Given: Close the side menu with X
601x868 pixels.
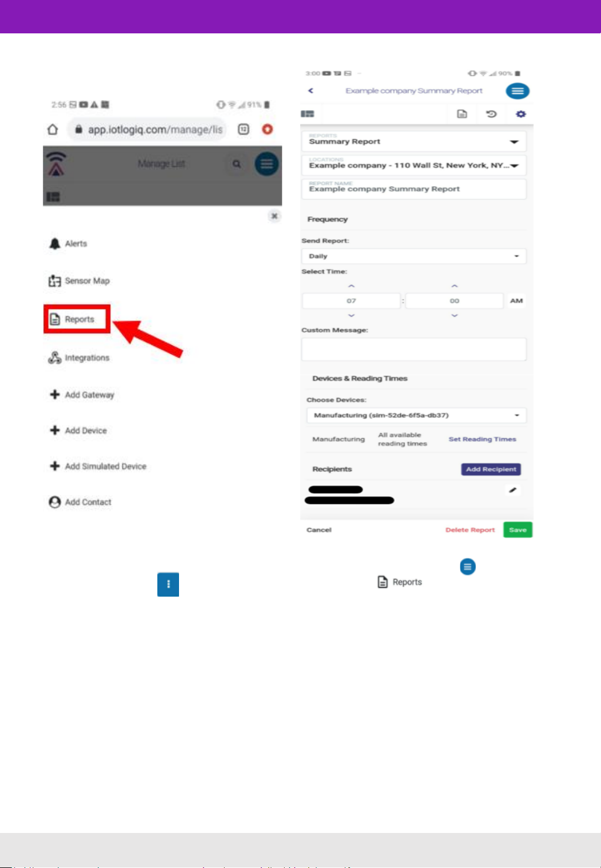Looking at the screenshot, I should click(x=274, y=216).
